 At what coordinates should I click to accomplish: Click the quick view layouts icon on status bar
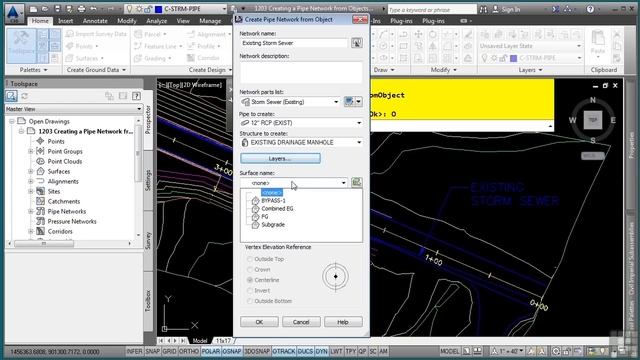click(477, 351)
